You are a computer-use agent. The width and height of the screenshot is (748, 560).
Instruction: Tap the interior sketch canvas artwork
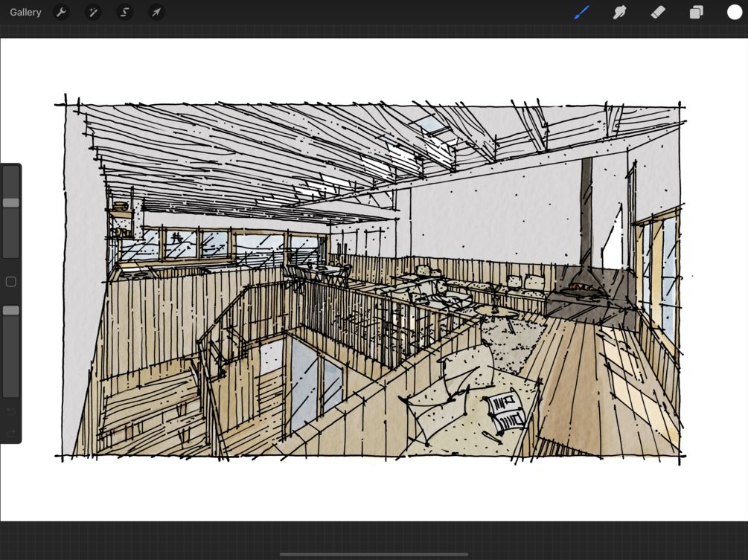tap(374, 280)
